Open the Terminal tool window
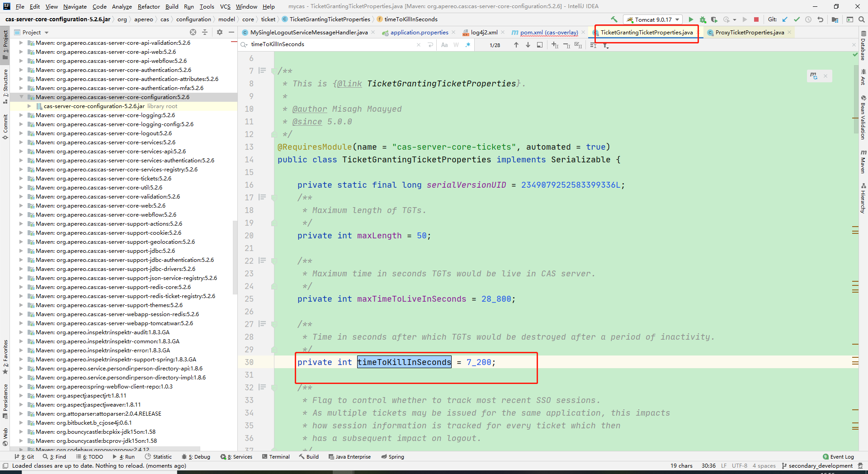This screenshot has height=474, width=868. tap(276, 457)
